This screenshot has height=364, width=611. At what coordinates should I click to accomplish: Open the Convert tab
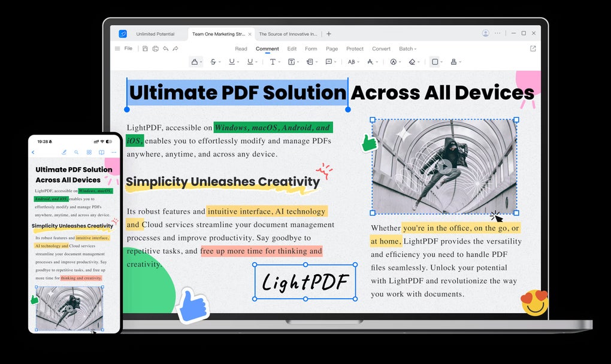click(x=381, y=48)
